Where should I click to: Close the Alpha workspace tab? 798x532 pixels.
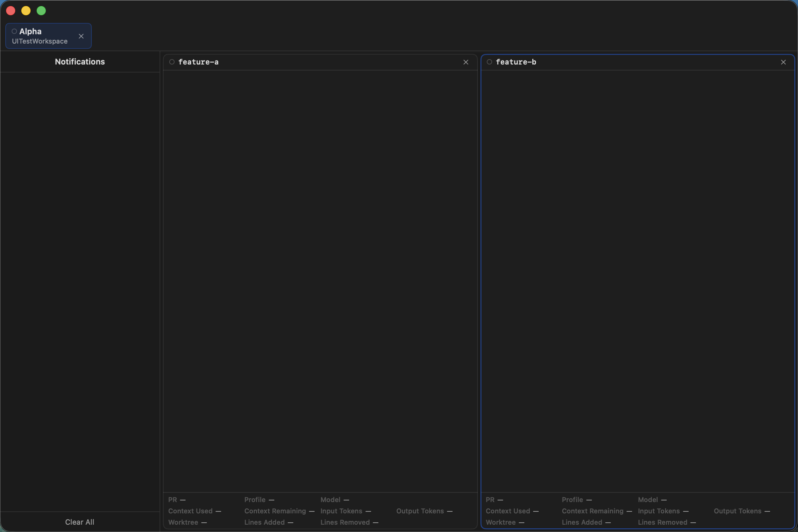pyautogui.click(x=81, y=36)
